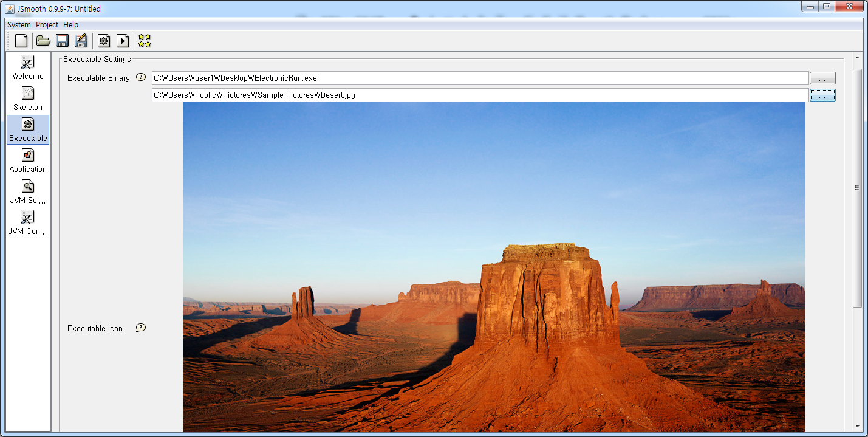Open the Project menu
868x437 pixels.
(47, 25)
